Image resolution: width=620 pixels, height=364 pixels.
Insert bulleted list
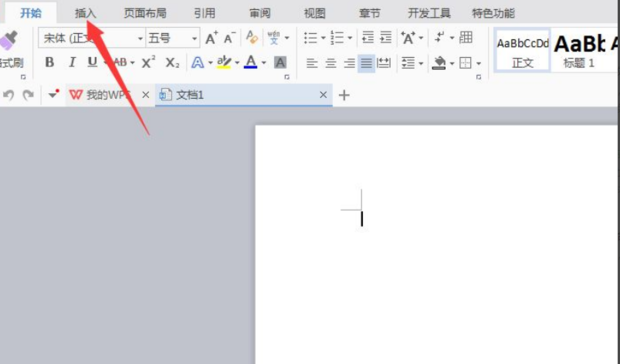pos(311,38)
